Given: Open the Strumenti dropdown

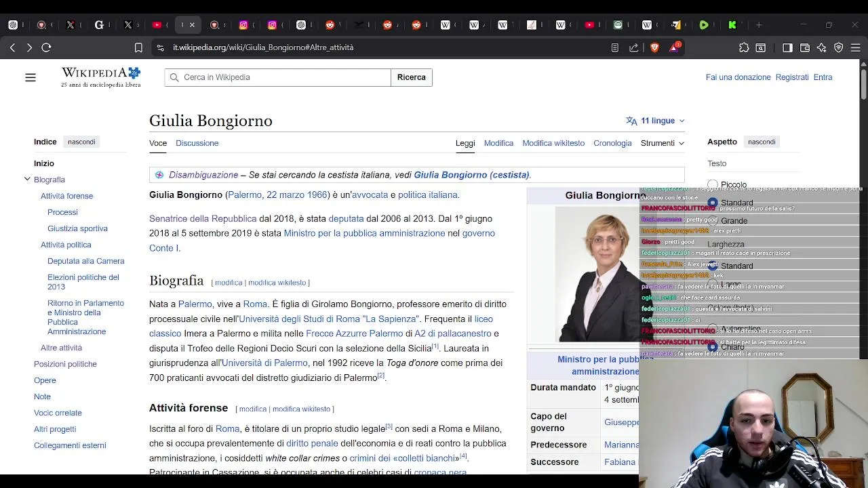Looking at the screenshot, I should (663, 143).
